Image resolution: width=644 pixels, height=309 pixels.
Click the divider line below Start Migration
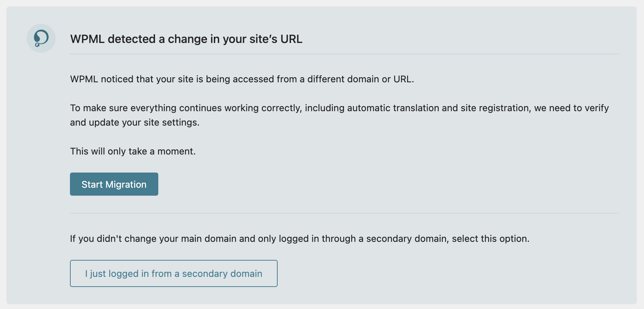[344, 213]
